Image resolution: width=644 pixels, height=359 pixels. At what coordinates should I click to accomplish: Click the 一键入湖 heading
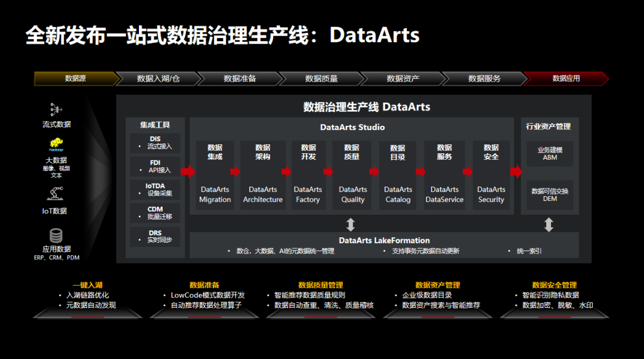[88, 284]
